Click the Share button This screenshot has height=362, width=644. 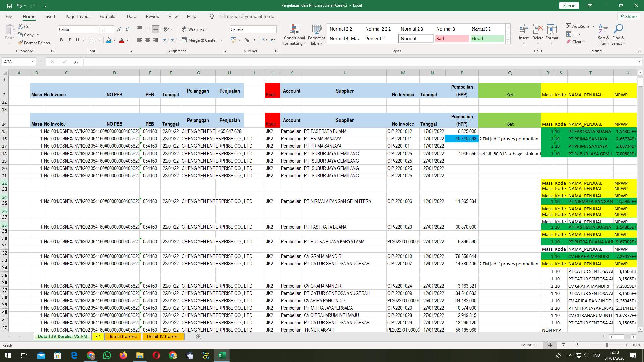click(x=628, y=16)
